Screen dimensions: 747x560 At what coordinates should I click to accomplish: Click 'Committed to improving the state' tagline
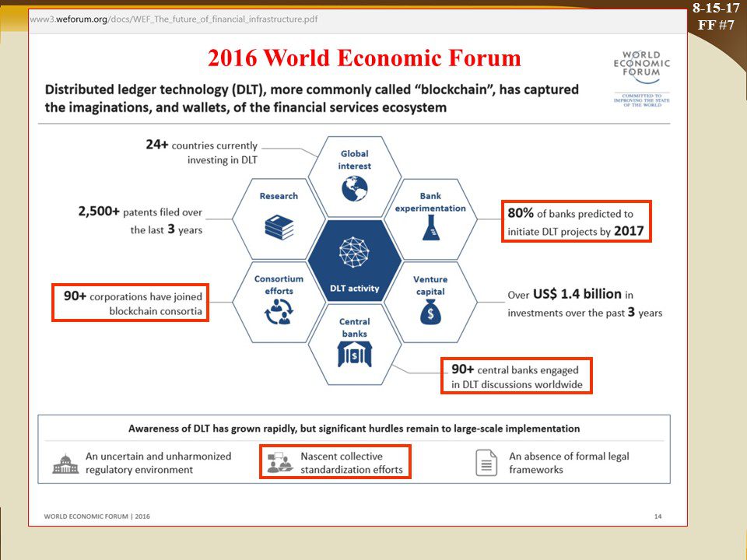point(642,100)
